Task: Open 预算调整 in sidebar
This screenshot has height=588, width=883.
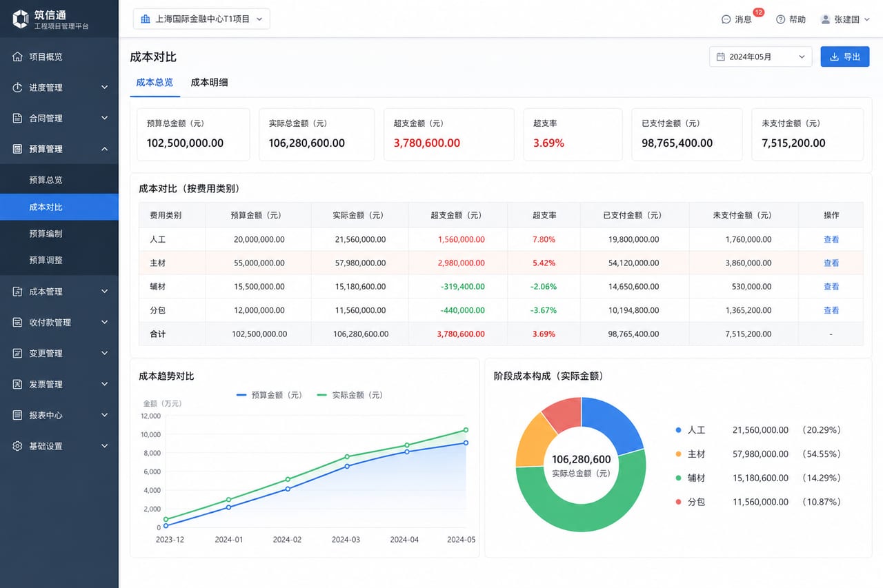Action: tap(59, 261)
